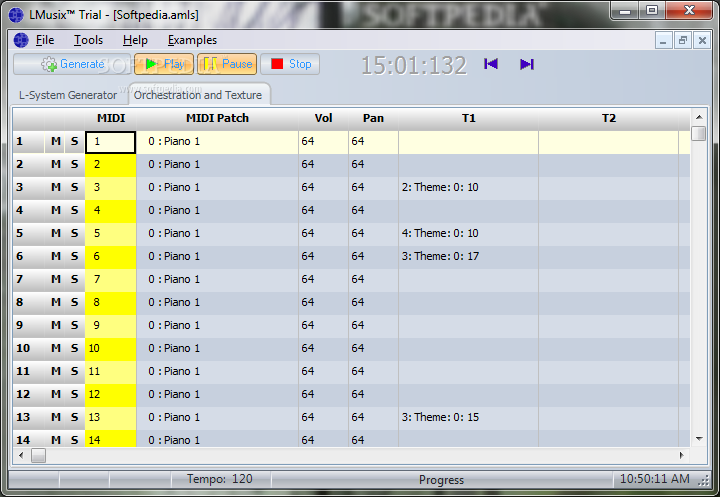
Task: Click the vertical scrollbar up arrow
Action: (699, 117)
